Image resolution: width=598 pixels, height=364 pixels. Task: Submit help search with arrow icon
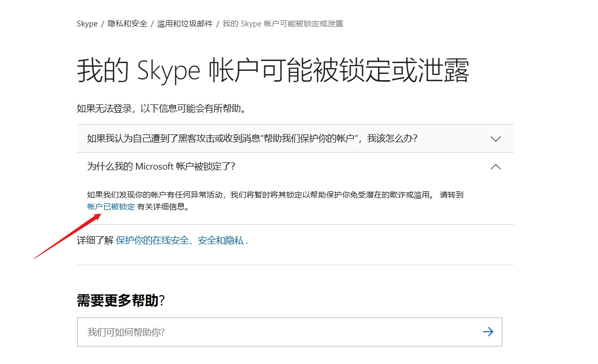(488, 332)
